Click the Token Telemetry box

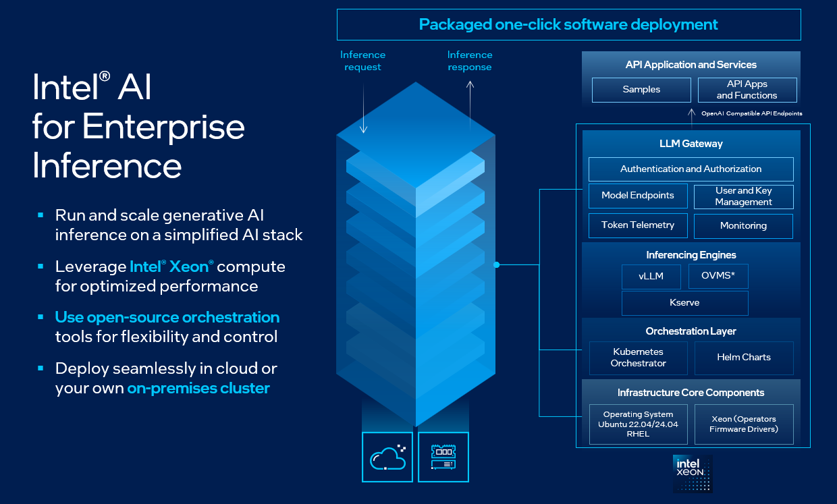point(638,225)
